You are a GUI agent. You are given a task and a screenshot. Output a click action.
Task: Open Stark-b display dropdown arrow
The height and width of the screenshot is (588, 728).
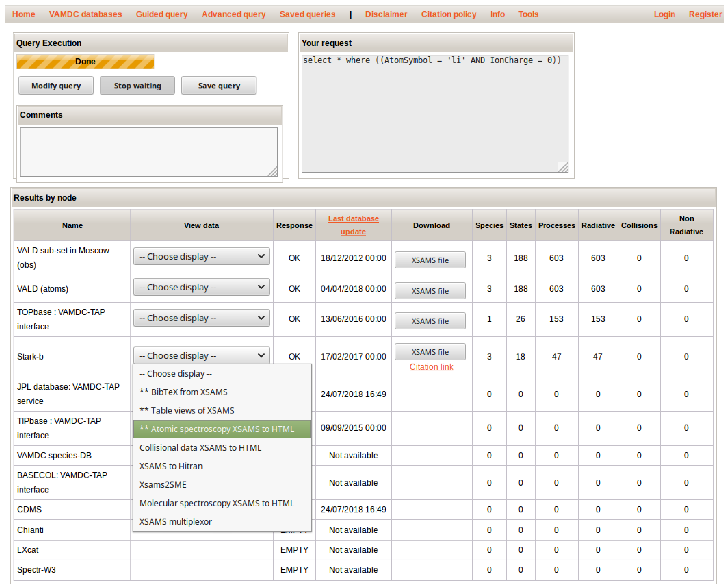click(261, 355)
